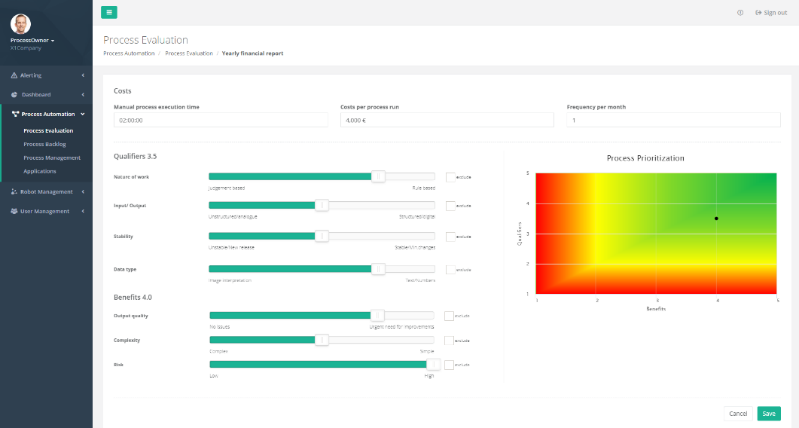Enable exclude checkbox for Stability
The width and height of the screenshot is (799, 428).
coord(450,237)
